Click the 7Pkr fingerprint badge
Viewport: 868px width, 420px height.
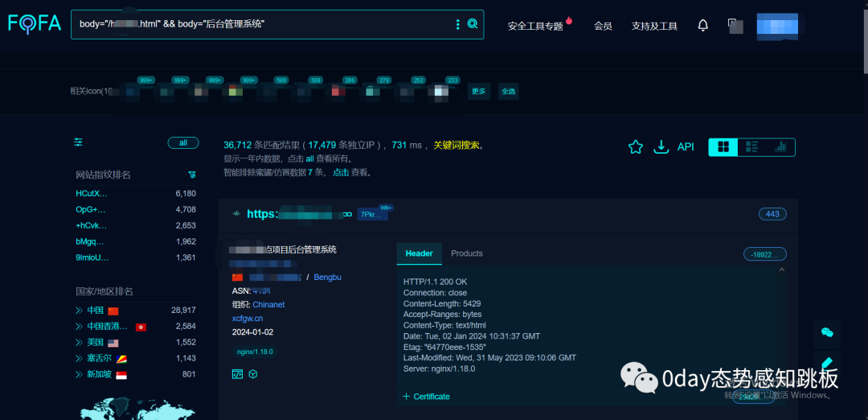(x=372, y=215)
